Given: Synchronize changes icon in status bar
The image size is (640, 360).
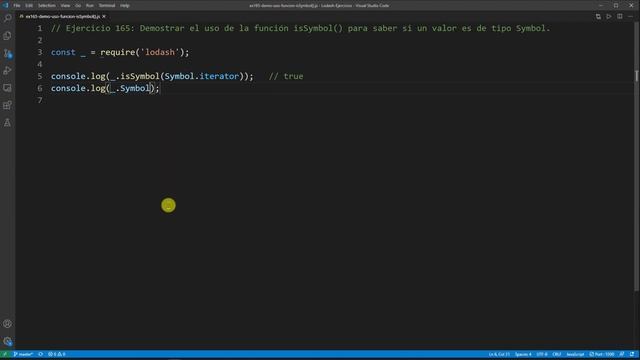Looking at the screenshot, I should tap(40, 354).
